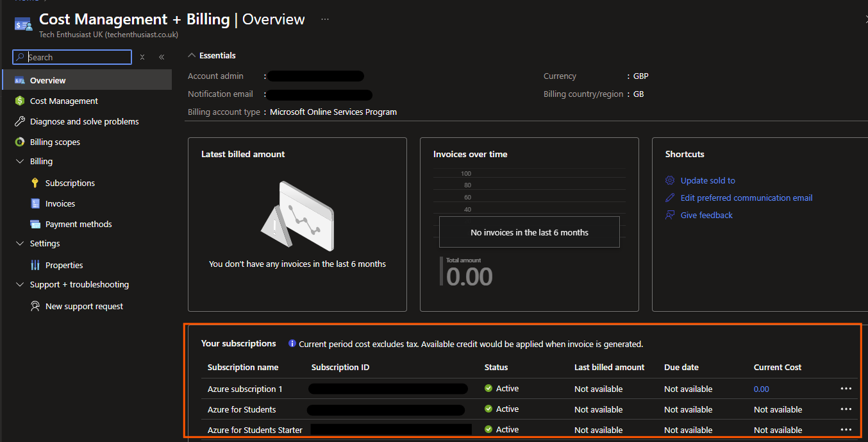Select the Azure subscription 1 name cell
This screenshot has width=868, height=442.
[245, 389]
